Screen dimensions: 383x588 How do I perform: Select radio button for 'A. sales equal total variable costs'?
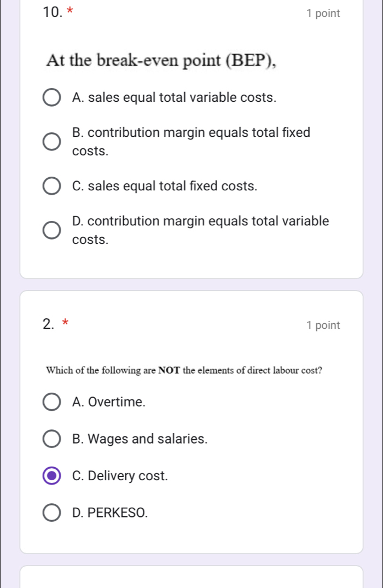click(52, 98)
